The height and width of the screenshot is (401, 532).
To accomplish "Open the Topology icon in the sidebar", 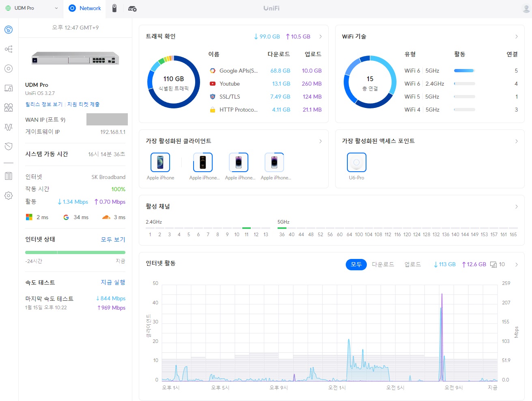I will click(x=9, y=49).
